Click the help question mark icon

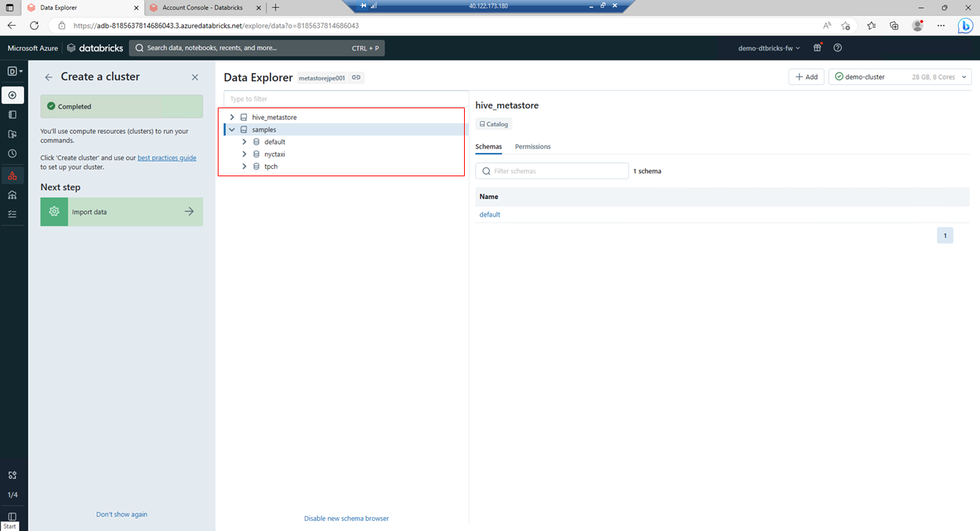click(838, 48)
